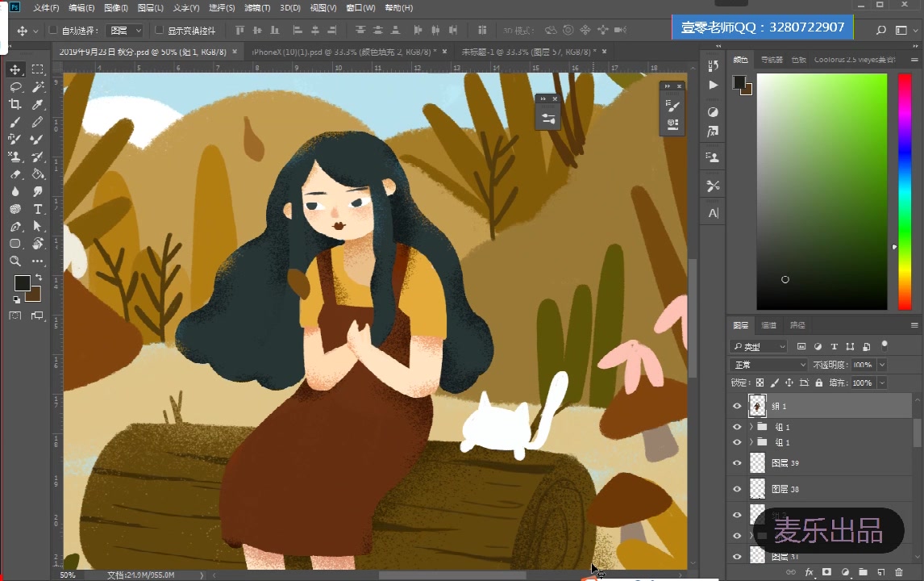
Task: Select the Lasso tool
Action: point(16,89)
